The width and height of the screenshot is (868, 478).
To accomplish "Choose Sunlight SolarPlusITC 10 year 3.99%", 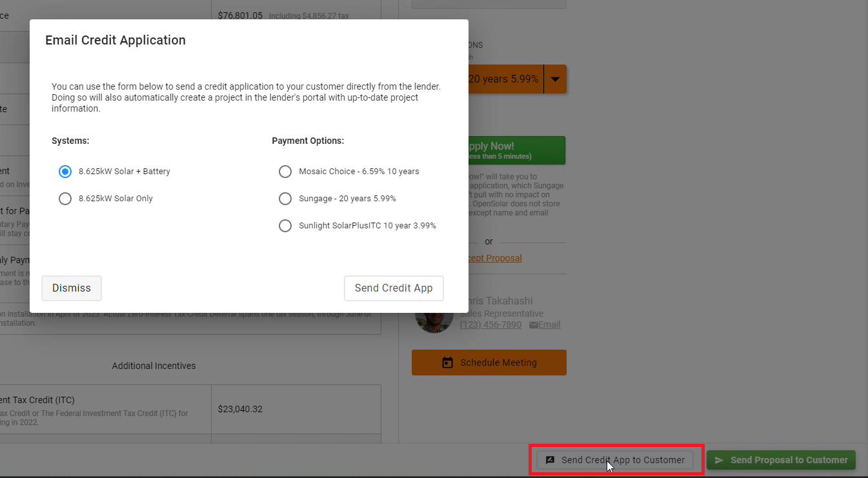I will pos(285,226).
